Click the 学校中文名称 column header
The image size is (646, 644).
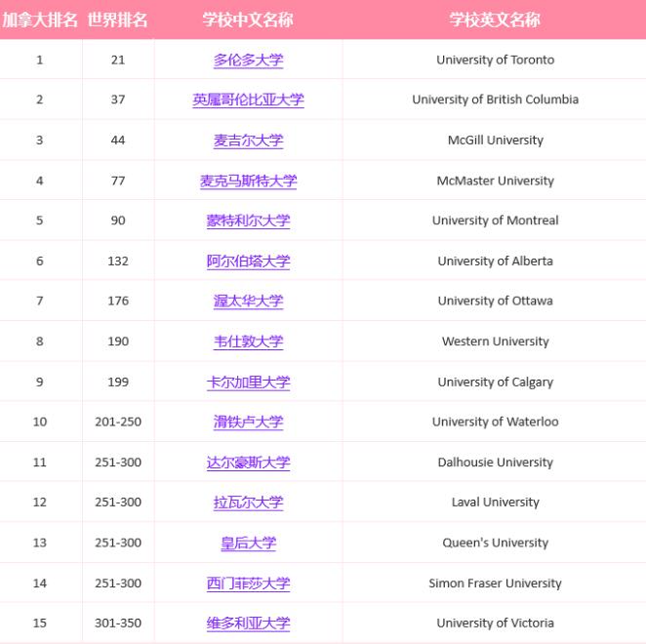click(248, 20)
